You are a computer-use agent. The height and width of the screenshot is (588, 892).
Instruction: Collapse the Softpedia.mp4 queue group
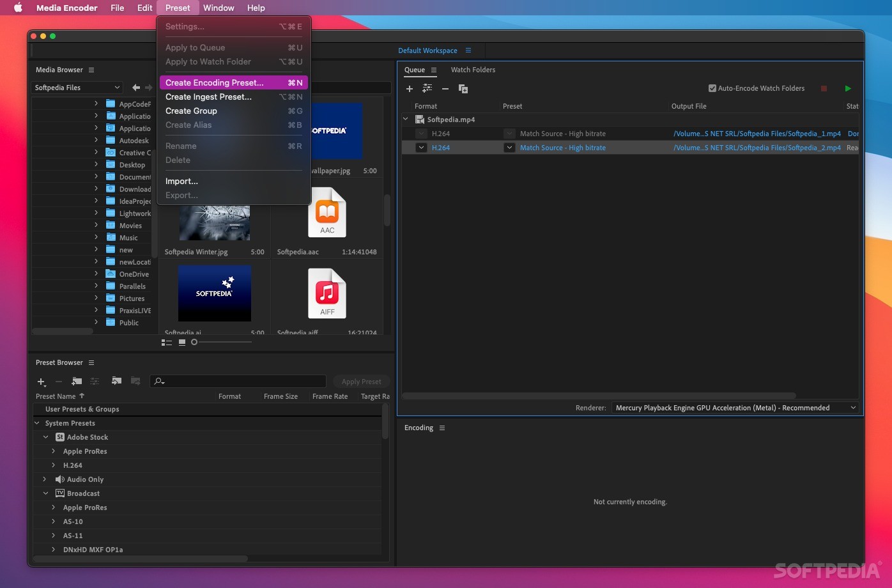(405, 119)
